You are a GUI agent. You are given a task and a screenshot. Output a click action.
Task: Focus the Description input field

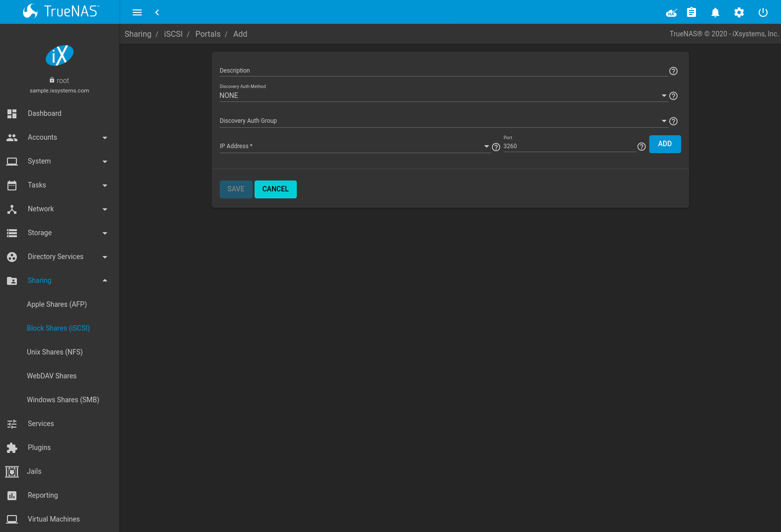[x=444, y=71]
